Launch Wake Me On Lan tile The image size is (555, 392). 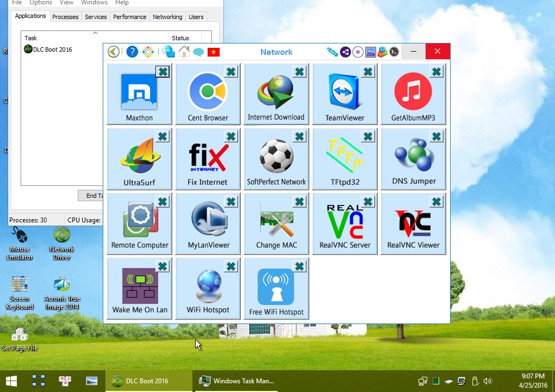(x=139, y=289)
